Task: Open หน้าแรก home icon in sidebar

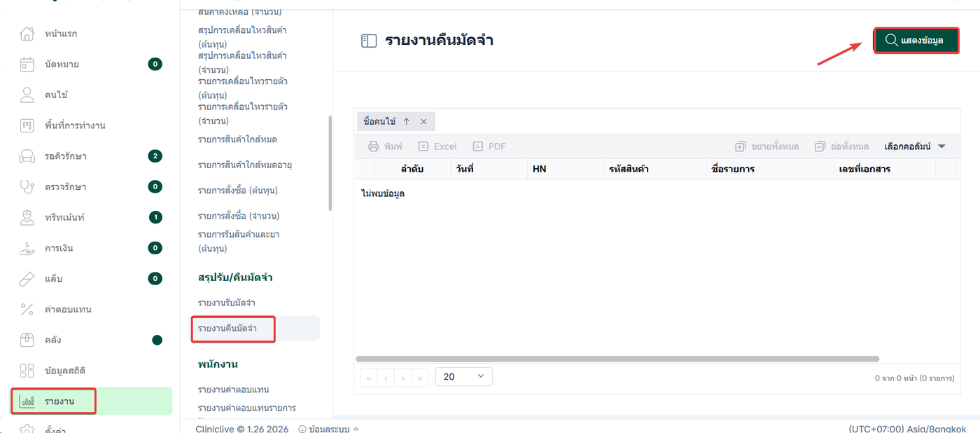Action: pos(27,34)
